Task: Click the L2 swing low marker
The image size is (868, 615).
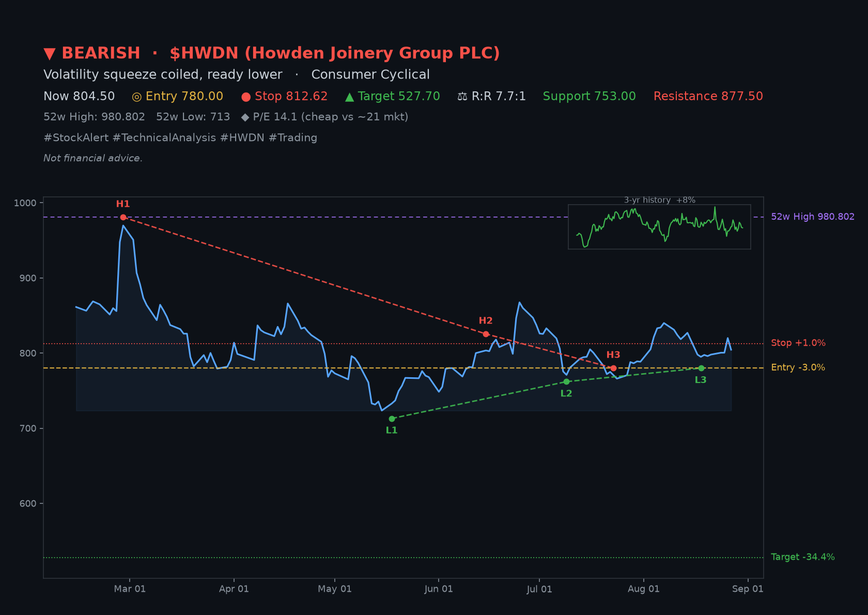Action: (566, 381)
